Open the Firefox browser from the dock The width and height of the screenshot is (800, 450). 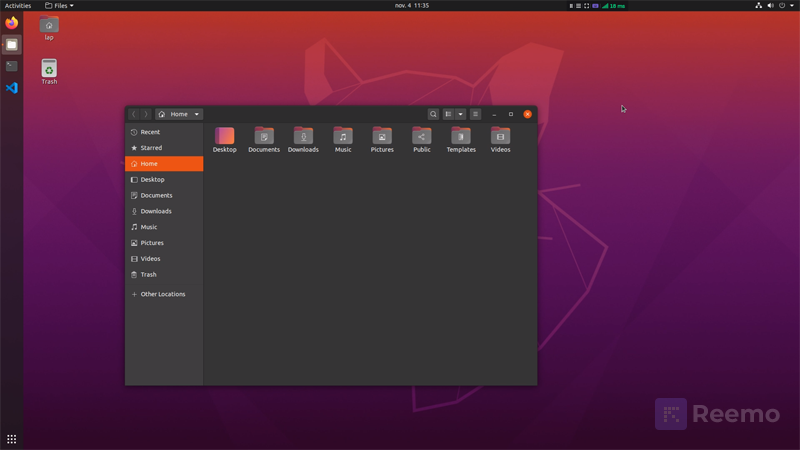click(x=11, y=23)
